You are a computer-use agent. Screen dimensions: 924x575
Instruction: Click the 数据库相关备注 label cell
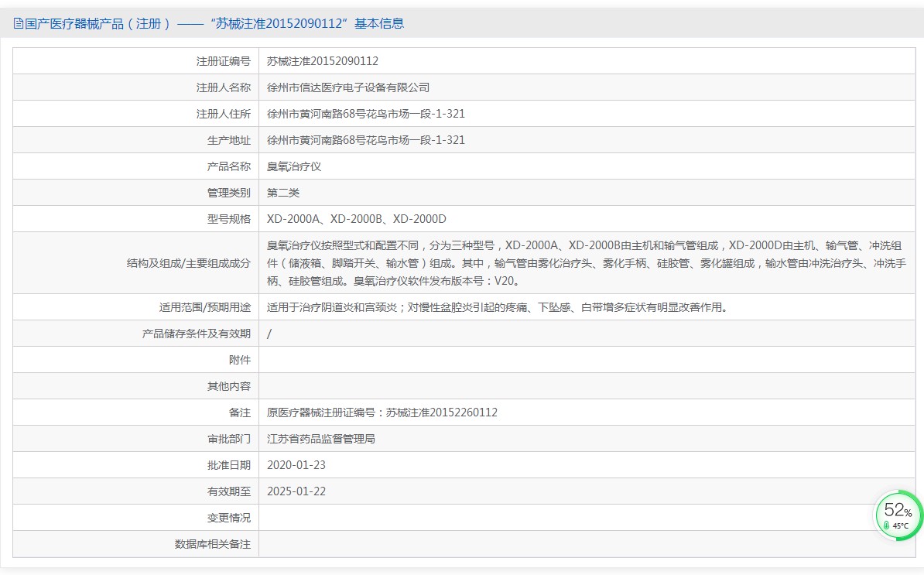coord(136,544)
